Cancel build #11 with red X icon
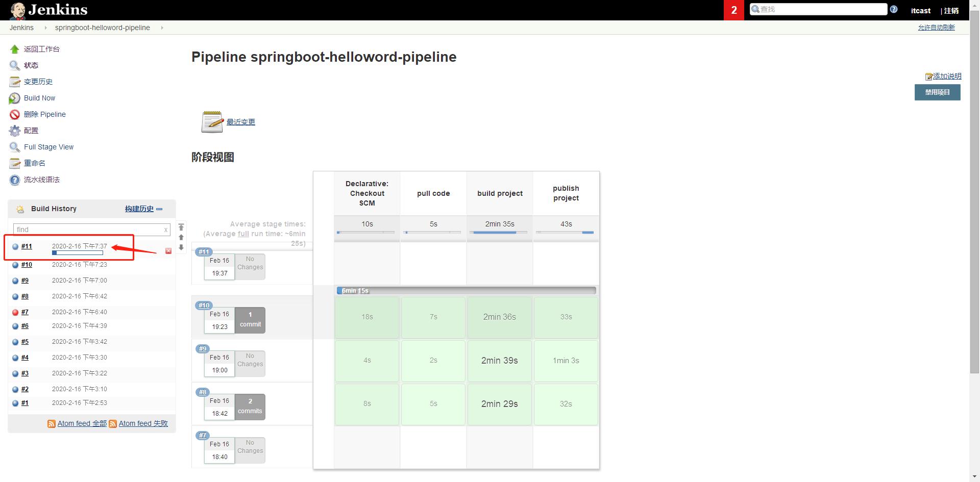Image resolution: width=980 pixels, height=482 pixels. 168,251
